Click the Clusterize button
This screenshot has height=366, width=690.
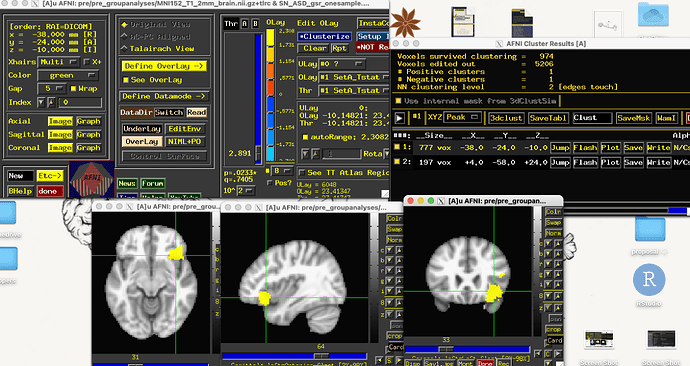click(x=324, y=37)
